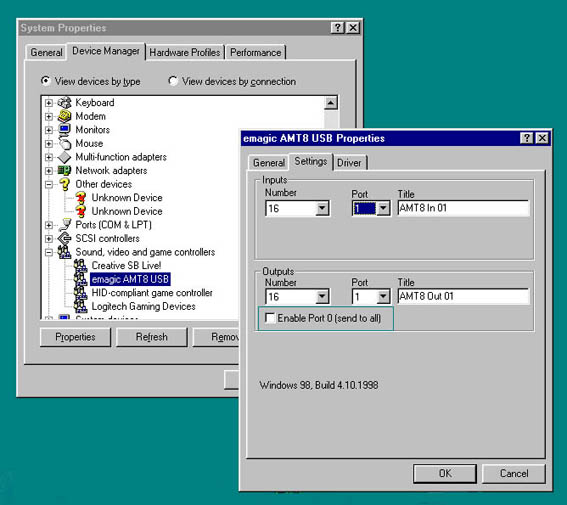Click the Ports (COM & LPT) icon
The image size is (567, 505).
(64, 224)
